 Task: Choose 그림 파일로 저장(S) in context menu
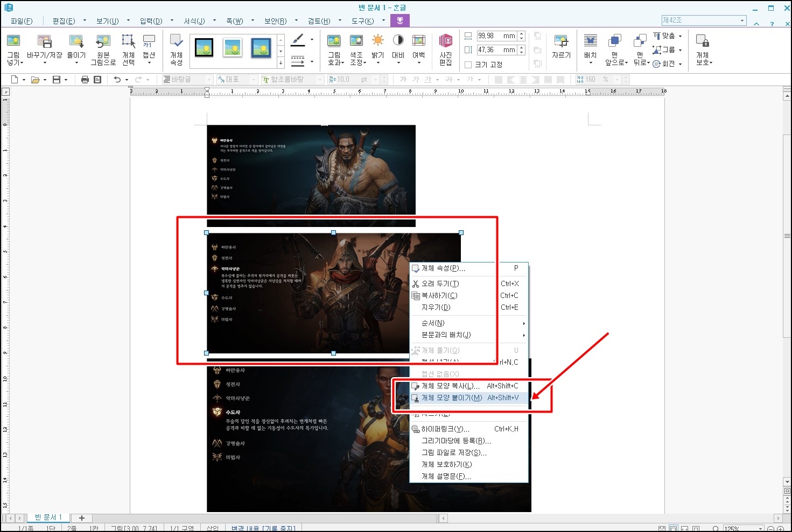point(468,453)
